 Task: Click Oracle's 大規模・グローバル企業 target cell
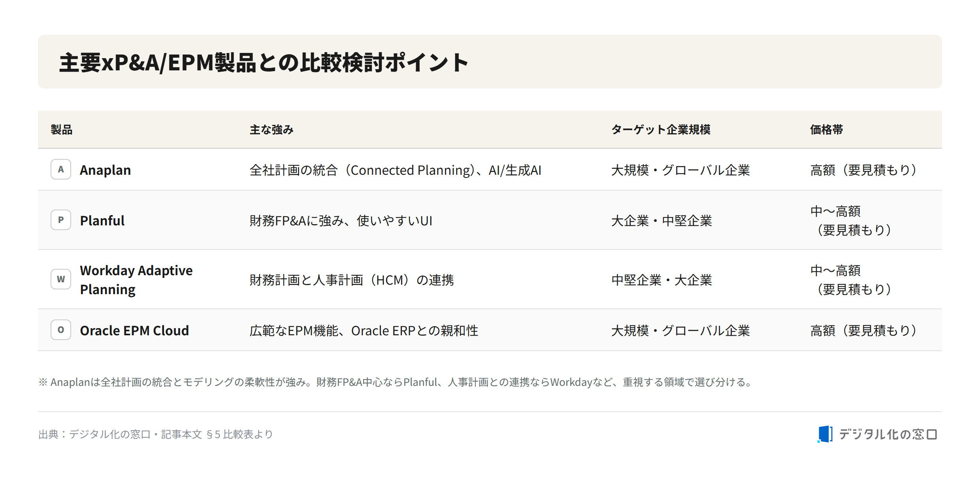pos(680,330)
